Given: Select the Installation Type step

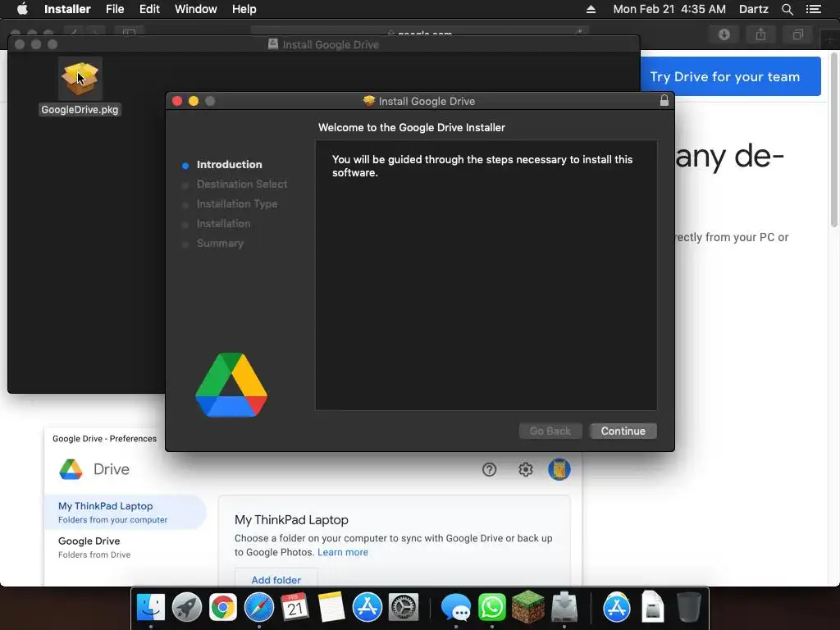Looking at the screenshot, I should tap(237, 204).
